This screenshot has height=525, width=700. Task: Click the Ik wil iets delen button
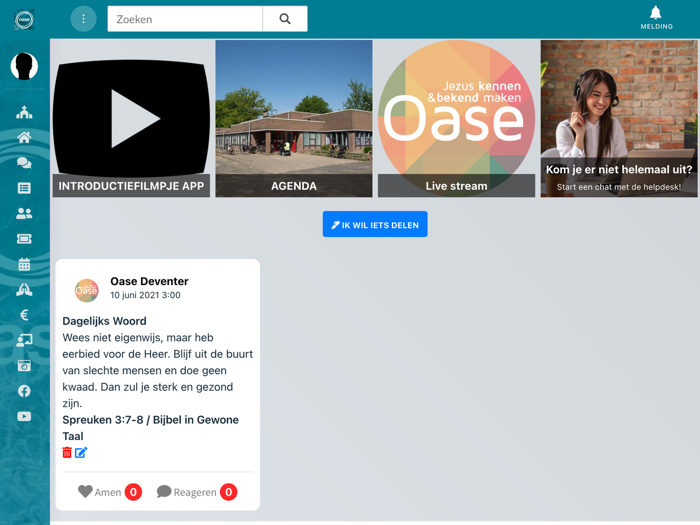[375, 224]
